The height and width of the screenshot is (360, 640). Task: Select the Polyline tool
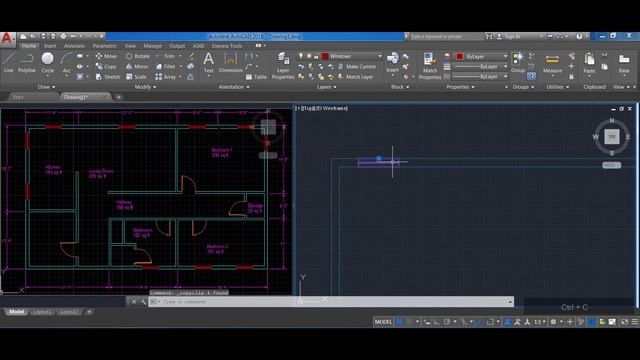pos(27,62)
